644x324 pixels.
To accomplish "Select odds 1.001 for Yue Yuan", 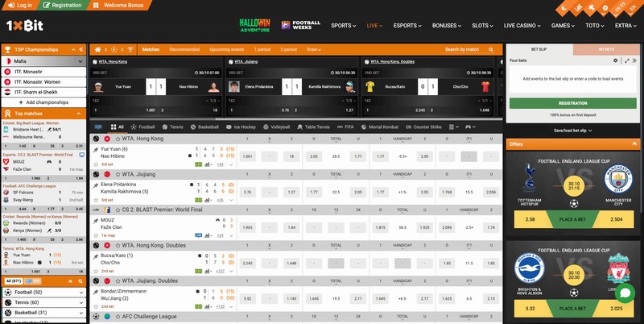I will pos(247,156).
